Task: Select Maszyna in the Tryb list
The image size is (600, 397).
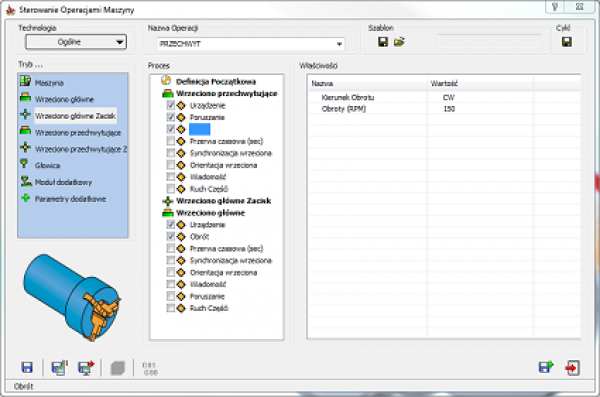Action: (x=49, y=83)
